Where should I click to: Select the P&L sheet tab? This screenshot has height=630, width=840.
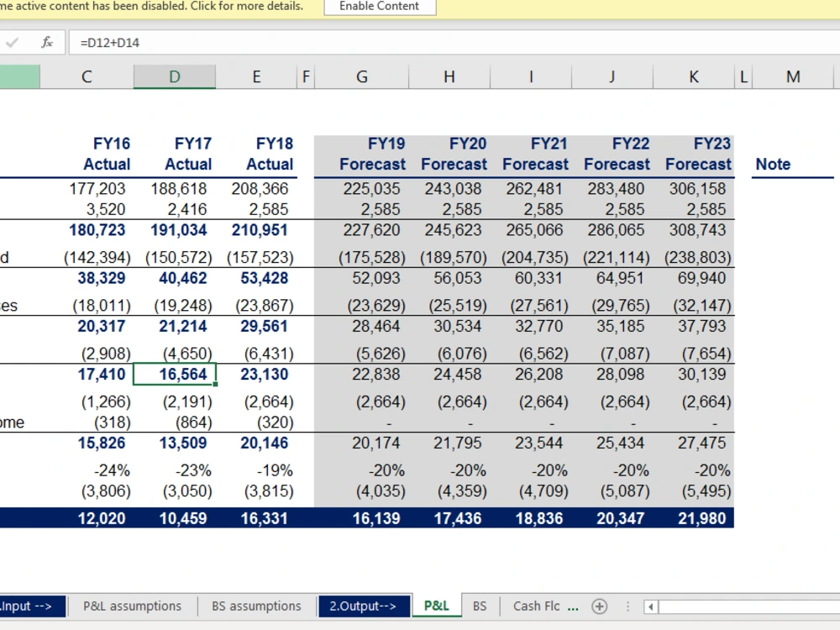(x=437, y=606)
